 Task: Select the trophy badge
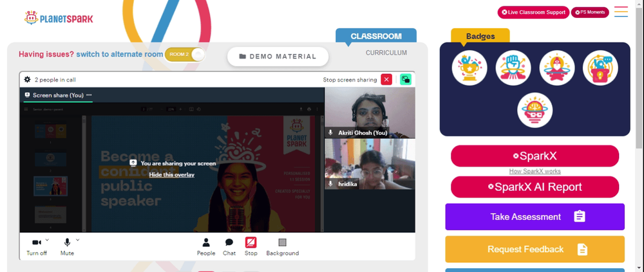point(469,68)
